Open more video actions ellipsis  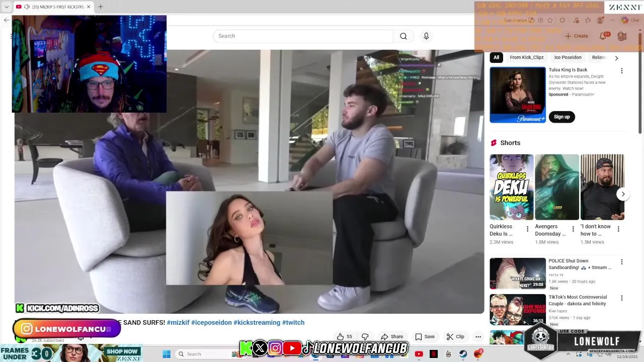(478, 337)
